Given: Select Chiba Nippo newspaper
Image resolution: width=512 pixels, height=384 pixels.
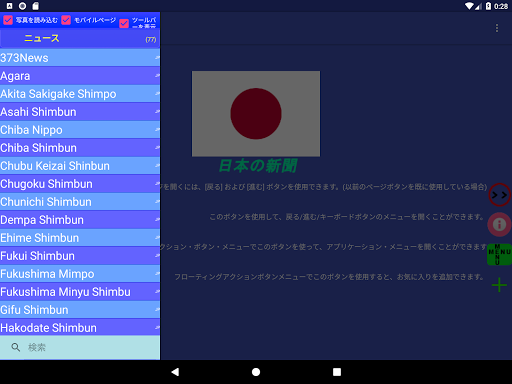Looking at the screenshot, I should coord(80,130).
